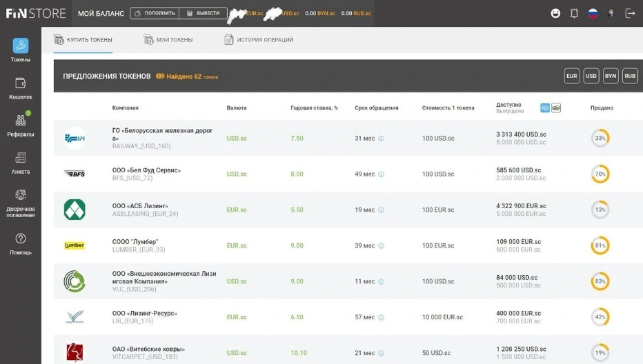This screenshot has width=643, height=364.
Task: Open the Рефералы referrals section
Action: click(20, 121)
